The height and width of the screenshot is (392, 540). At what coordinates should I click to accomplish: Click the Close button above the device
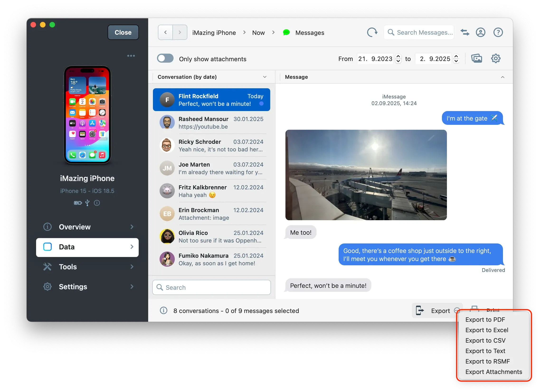point(123,32)
